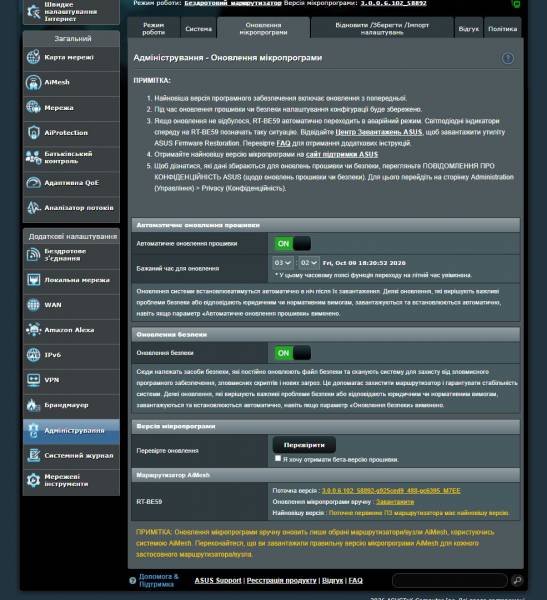
Task: Open the restore/save/import settings tab
Action: [382, 29]
